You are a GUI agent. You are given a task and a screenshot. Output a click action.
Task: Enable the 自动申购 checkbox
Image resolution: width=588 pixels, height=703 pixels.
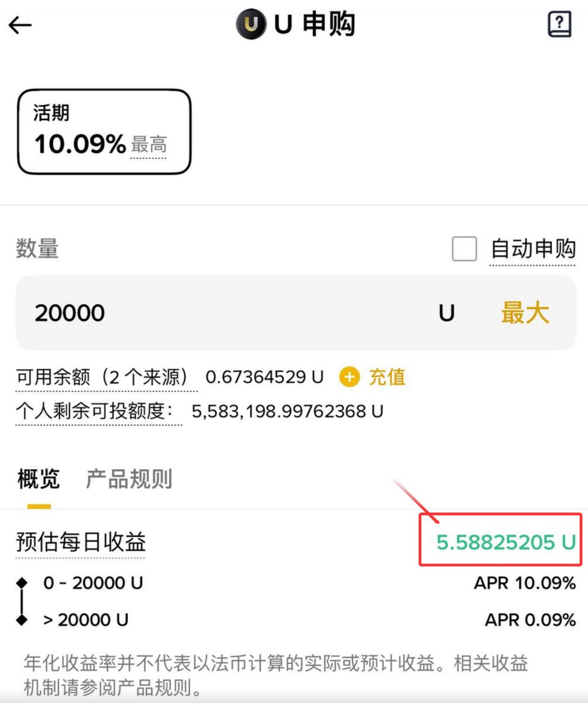[464, 250]
